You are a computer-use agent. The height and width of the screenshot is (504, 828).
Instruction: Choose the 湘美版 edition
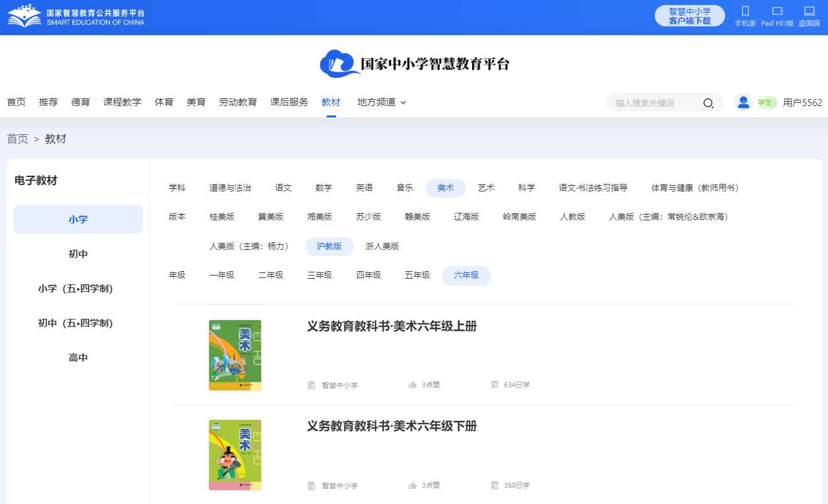point(320,217)
